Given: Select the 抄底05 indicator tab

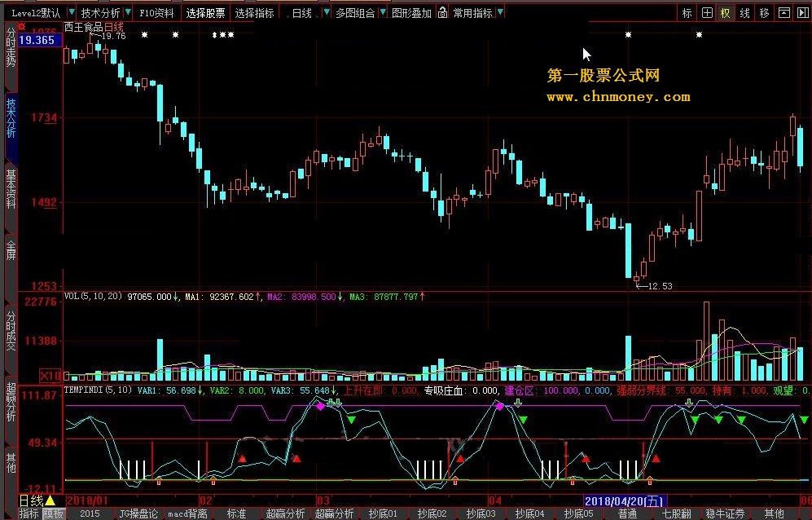Looking at the screenshot, I should pos(578,513).
